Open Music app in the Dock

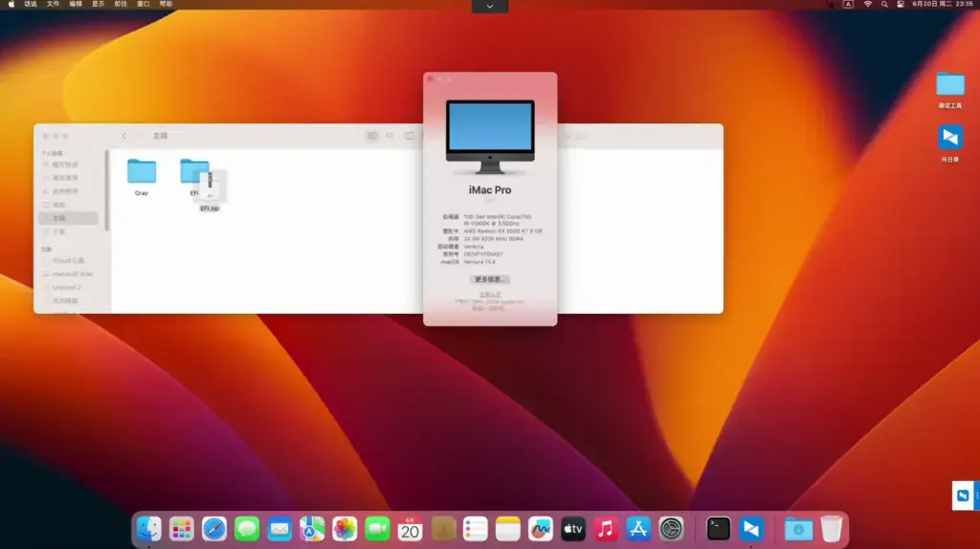pos(606,529)
